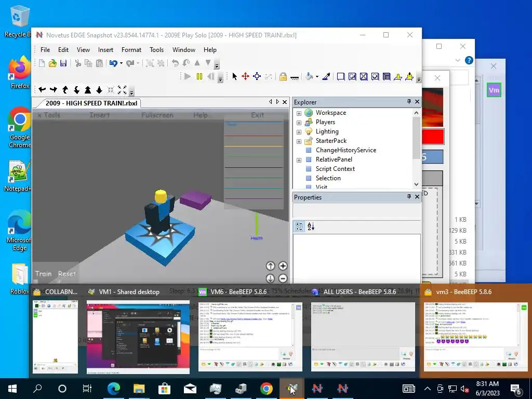Select the eyedropper material tool
Image resolution: width=532 pixels, height=399 pixels.
pyautogui.click(x=326, y=76)
